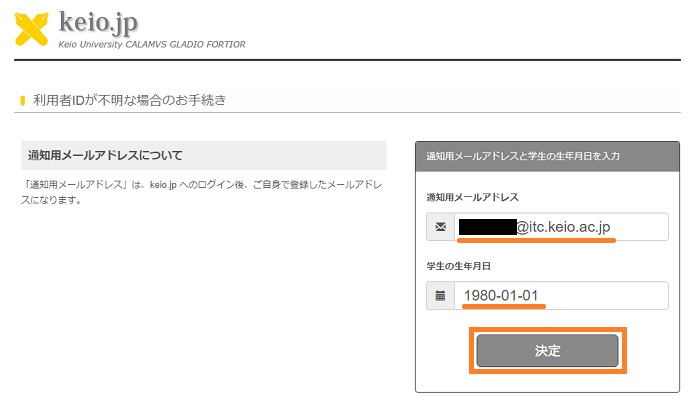Click the 通知用メールアドレス field label
The height and width of the screenshot is (416, 700).
pyautogui.click(x=473, y=197)
